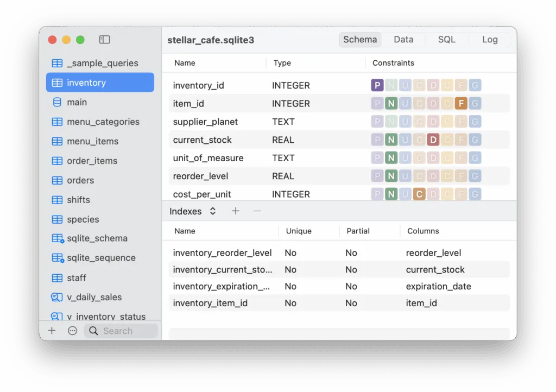Toggle Check constraint badge on cost_per_unit row
The width and height of the screenshot is (556, 392).
point(419,194)
